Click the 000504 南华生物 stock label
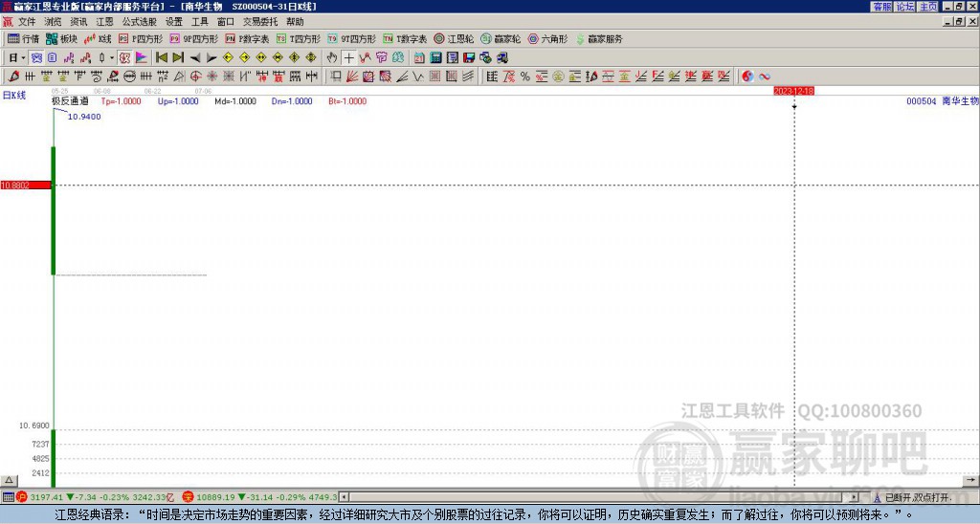980x524 pixels. [x=943, y=101]
